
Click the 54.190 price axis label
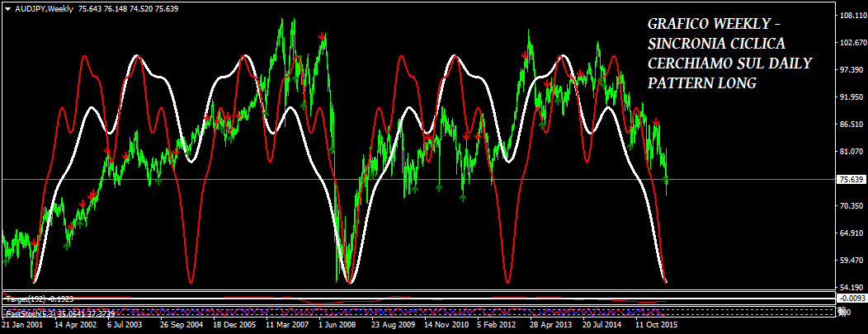[x=850, y=286]
